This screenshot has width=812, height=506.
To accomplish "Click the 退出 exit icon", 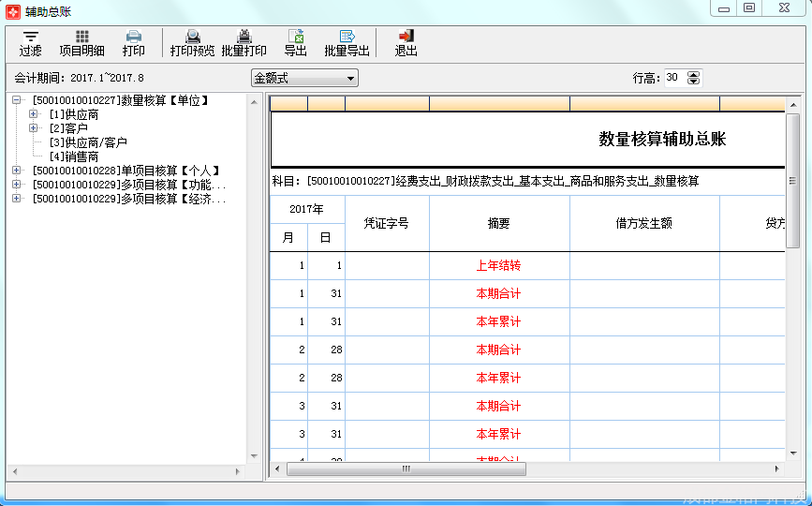I will click(x=406, y=43).
